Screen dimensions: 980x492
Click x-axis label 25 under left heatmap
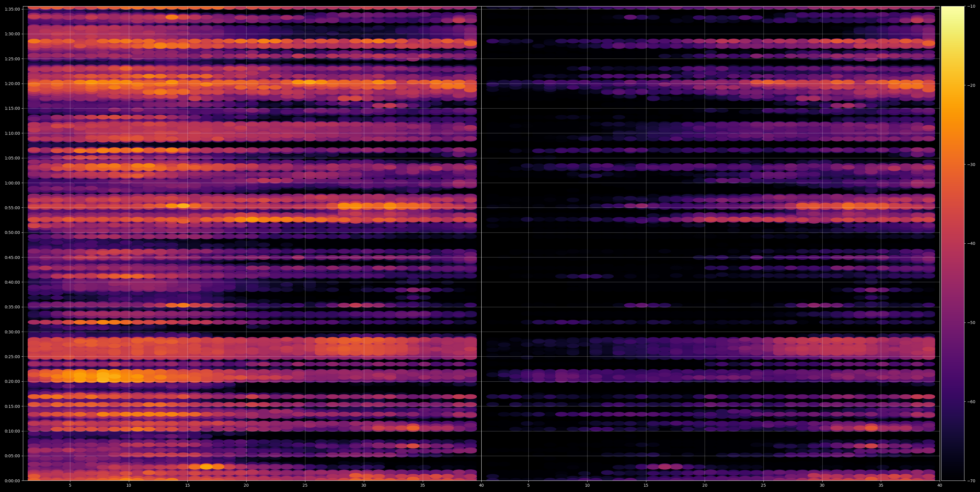click(305, 486)
